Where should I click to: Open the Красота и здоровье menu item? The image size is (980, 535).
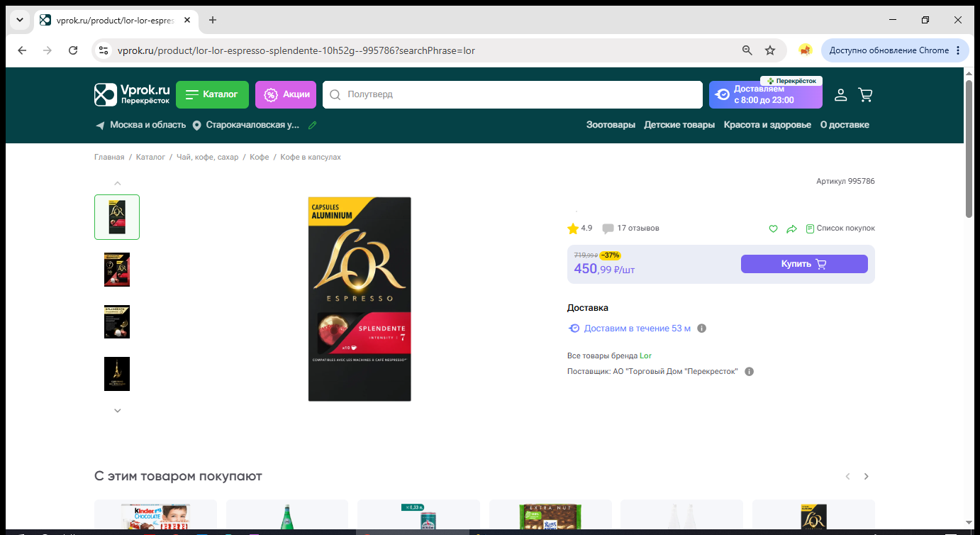(x=767, y=125)
